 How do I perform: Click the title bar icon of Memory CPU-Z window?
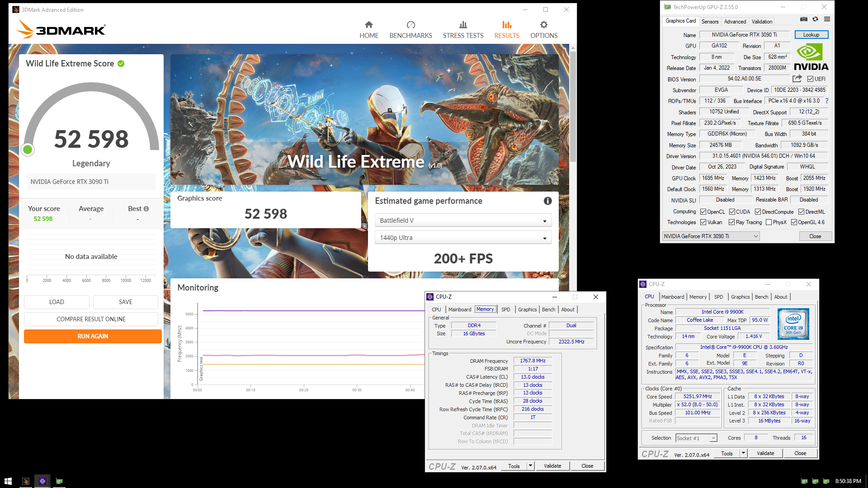point(430,297)
